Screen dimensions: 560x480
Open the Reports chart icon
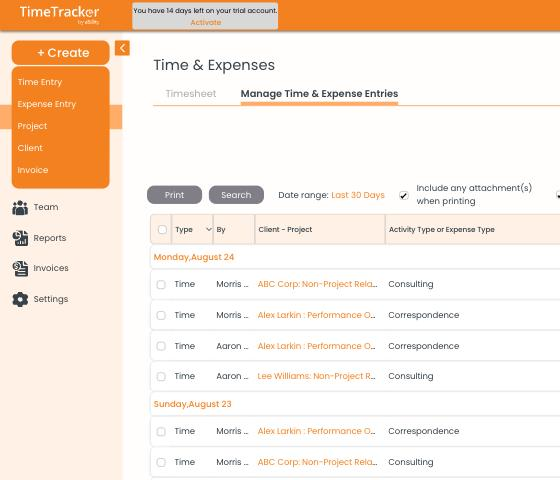point(20,238)
